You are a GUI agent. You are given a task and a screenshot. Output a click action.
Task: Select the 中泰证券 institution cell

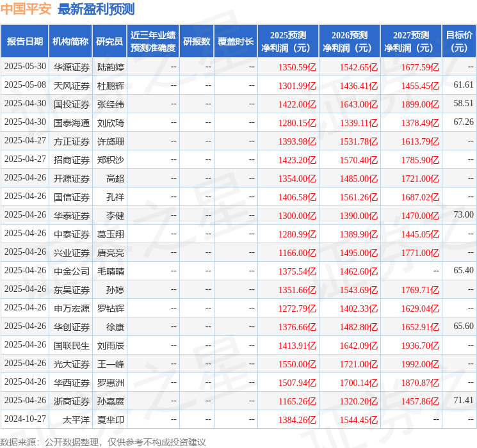[72, 234]
